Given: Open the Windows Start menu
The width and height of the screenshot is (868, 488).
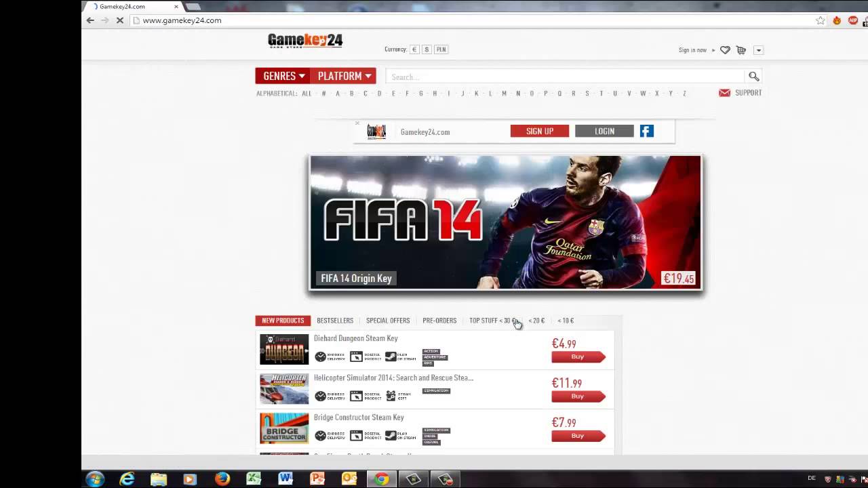Looking at the screenshot, I should pyautogui.click(x=95, y=479).
